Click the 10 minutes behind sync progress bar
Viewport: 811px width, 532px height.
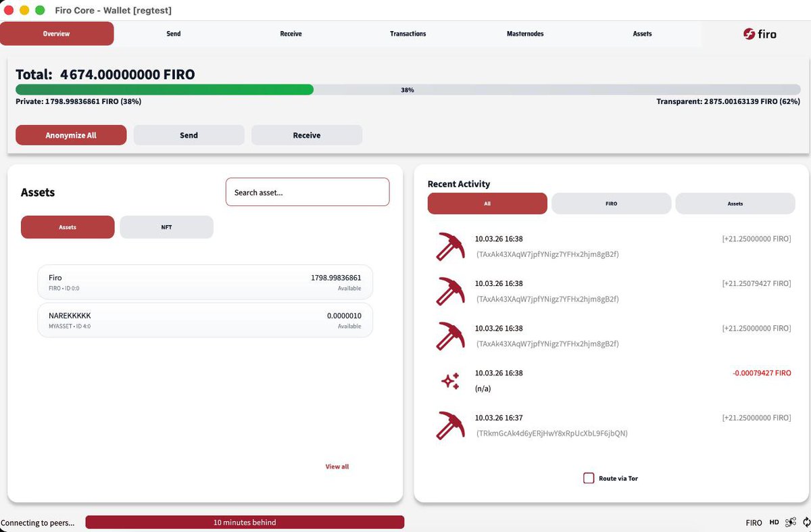(x=245, y=523)
